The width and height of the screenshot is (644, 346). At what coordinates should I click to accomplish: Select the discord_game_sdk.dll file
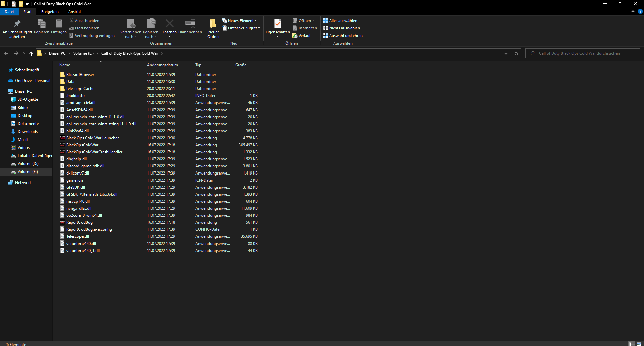[x=85, y=166]
